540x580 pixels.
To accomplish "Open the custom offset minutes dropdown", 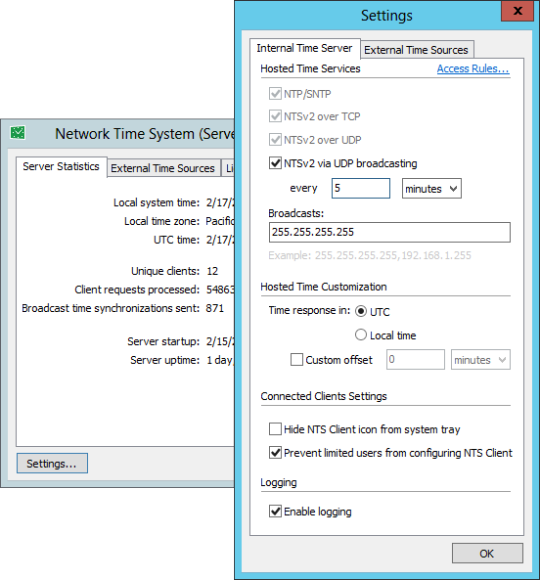I will point(480,360).
